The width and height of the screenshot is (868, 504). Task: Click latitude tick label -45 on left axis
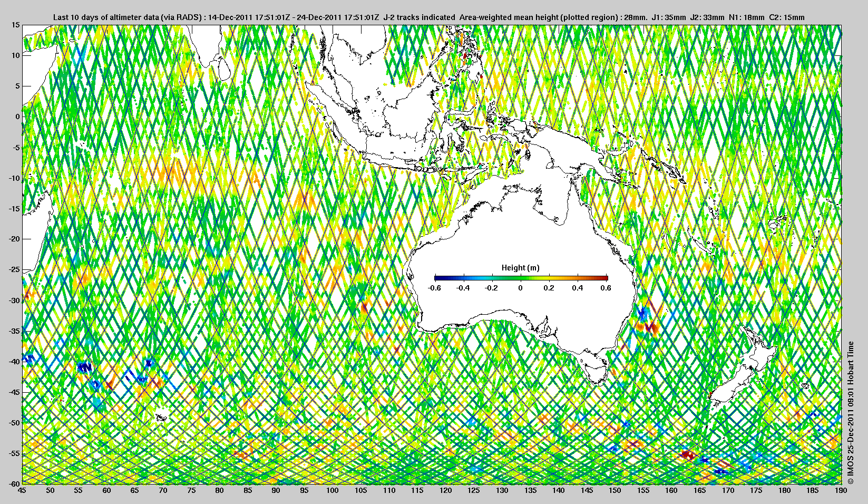[14, 392]
